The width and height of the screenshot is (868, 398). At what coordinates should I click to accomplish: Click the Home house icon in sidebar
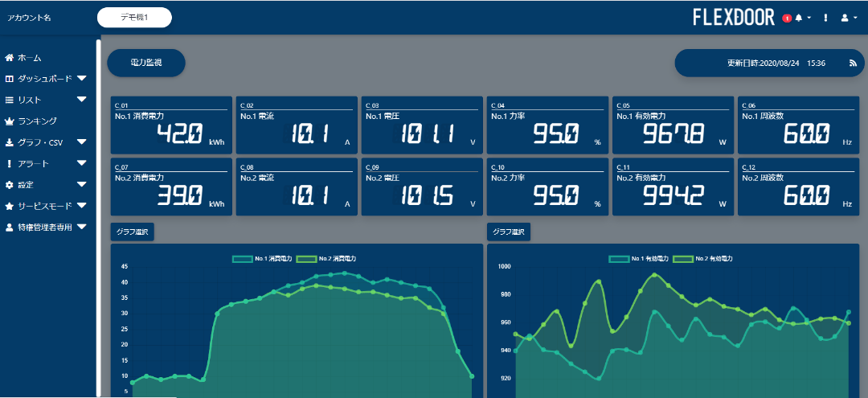(9, 58)
